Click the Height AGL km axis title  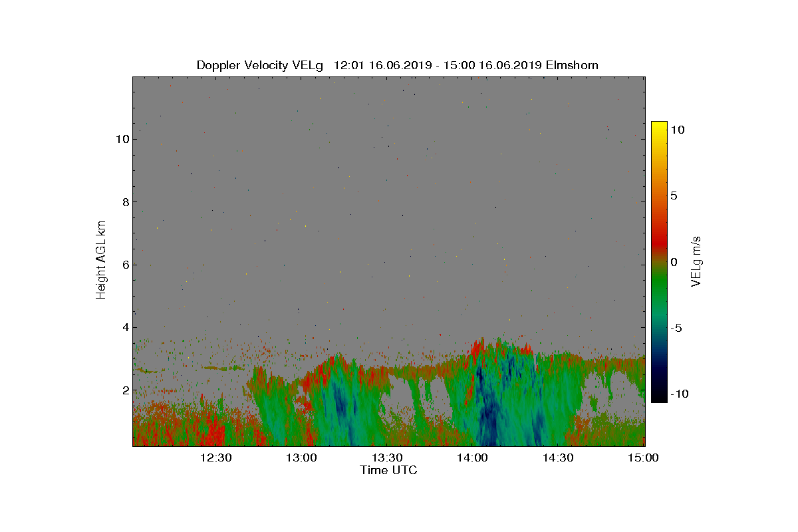click(101, 260)
